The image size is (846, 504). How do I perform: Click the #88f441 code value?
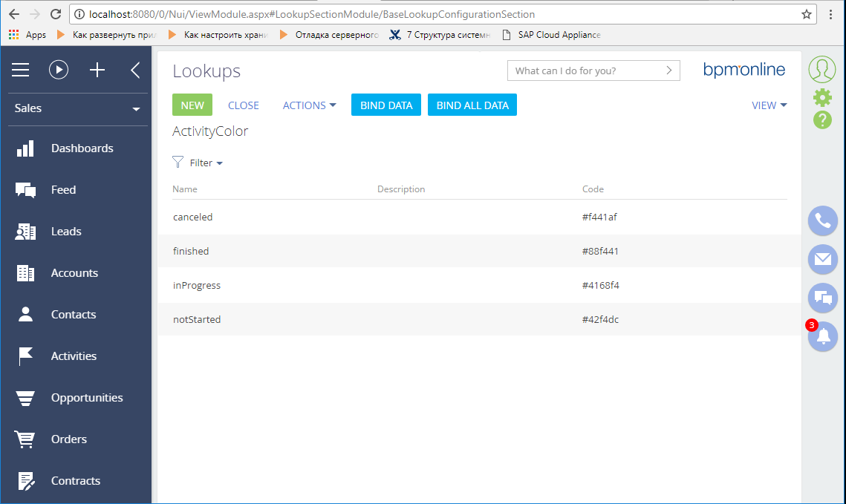[600, 251]
